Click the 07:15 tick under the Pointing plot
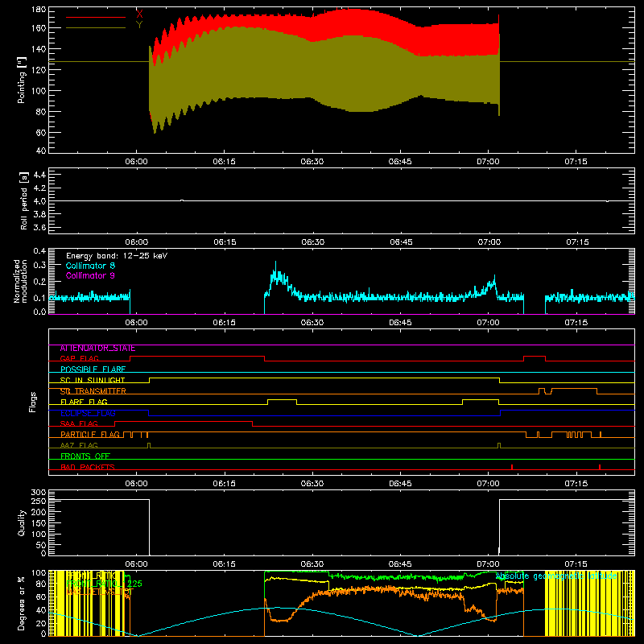 tap(576, 162)
